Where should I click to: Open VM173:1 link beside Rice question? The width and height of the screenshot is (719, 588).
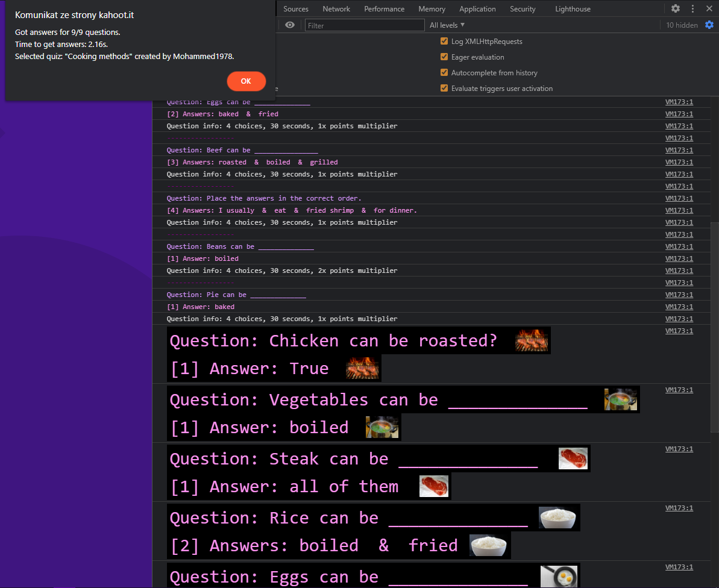[x=679, y=508]
